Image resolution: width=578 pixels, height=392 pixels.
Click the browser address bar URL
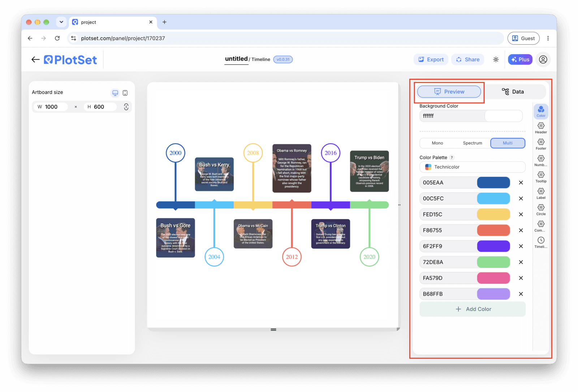click(x=123, y=38)
